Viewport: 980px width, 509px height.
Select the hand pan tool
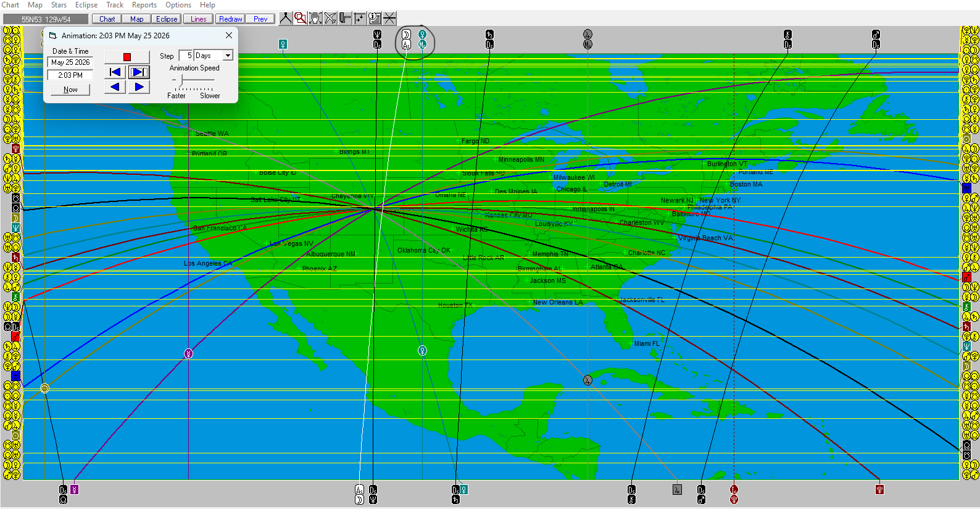(x=315, y=19)
